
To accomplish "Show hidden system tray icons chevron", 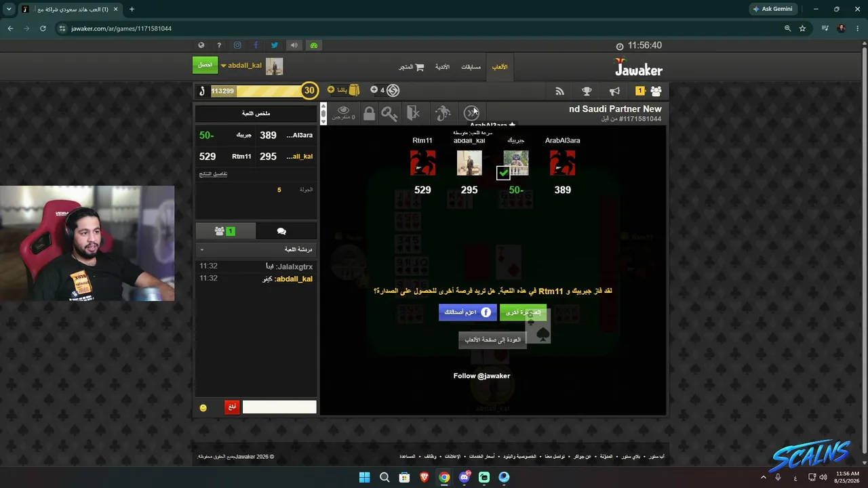I will [763, 477].
